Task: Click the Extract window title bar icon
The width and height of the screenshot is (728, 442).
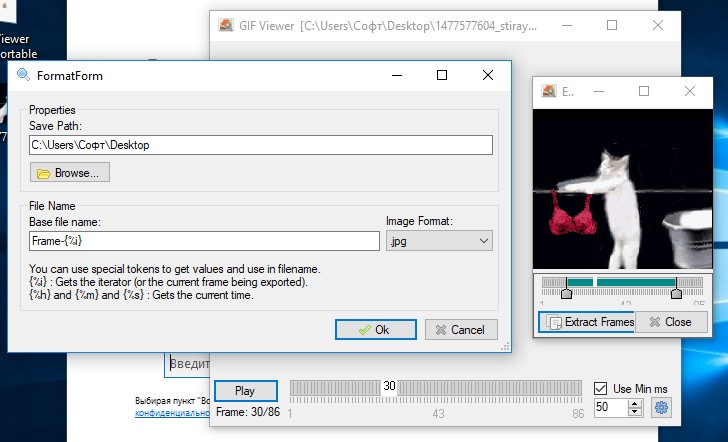Action: (x=549, y=91)
